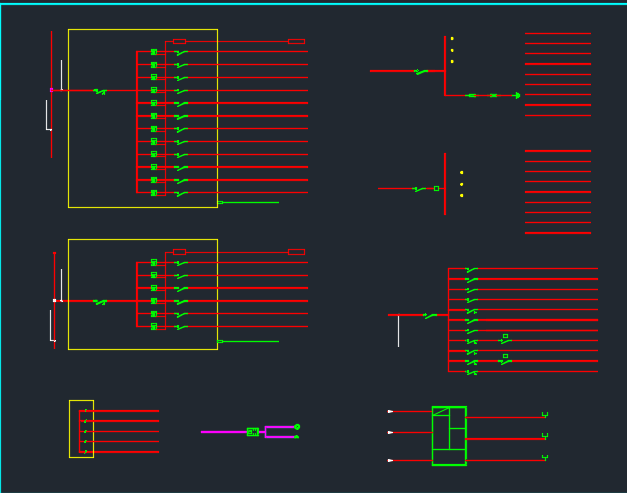Screen dimensions: 627x493
Task: Click green cross-shaped component before the green arrowhead
Action: click(x=494, y=96)
